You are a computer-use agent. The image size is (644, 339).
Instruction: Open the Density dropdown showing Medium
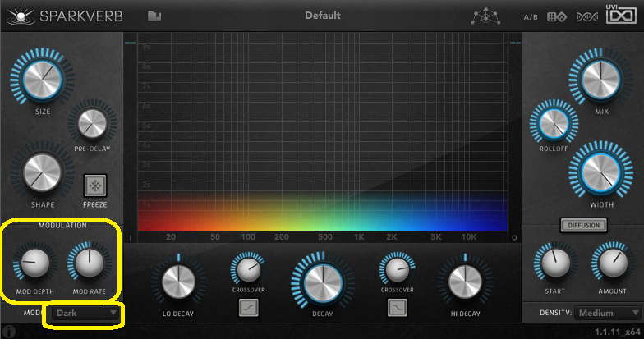click(x=609, y=313)
